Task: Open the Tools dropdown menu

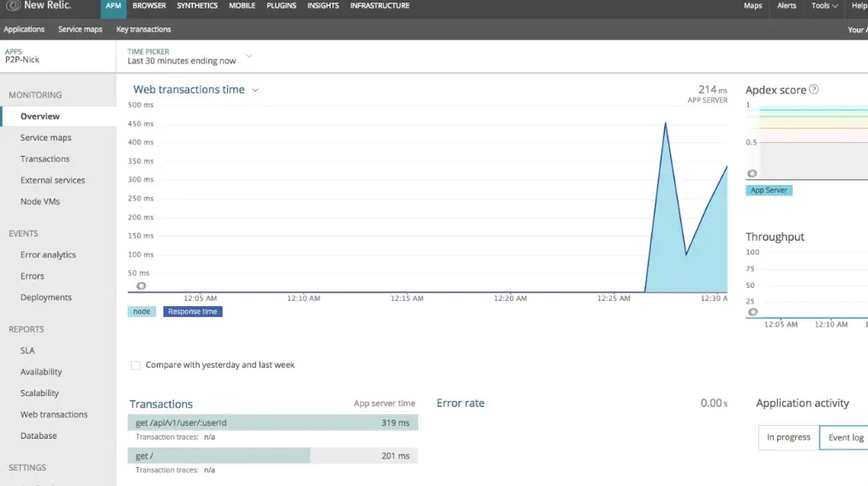Action: [824, 5]
